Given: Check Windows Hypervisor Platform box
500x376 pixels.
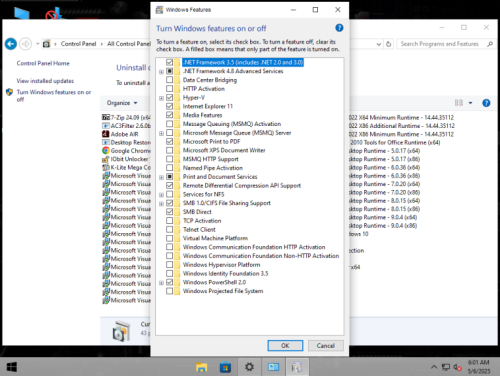Looking at the screenshot, I should pos(170,265).
